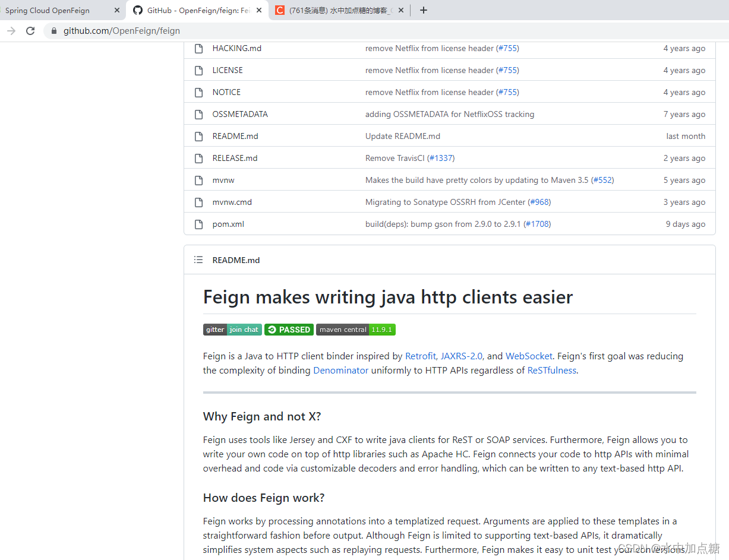
Task: Click the file icon next to mvnw.cmd
Action: point(199,202)
